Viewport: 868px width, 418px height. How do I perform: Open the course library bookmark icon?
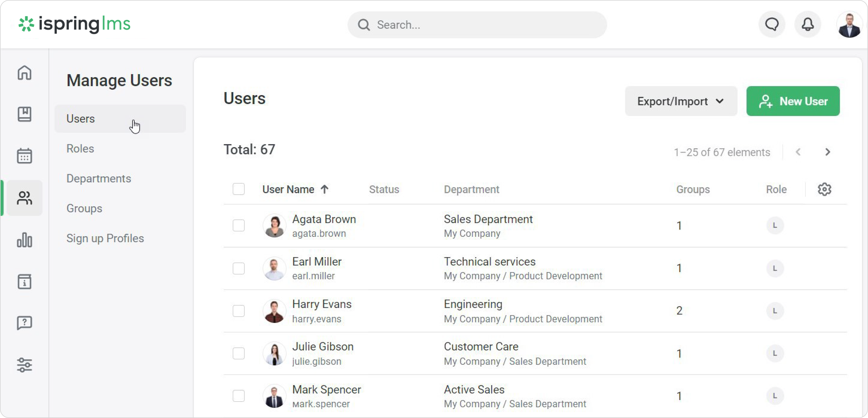click(24, 114)
